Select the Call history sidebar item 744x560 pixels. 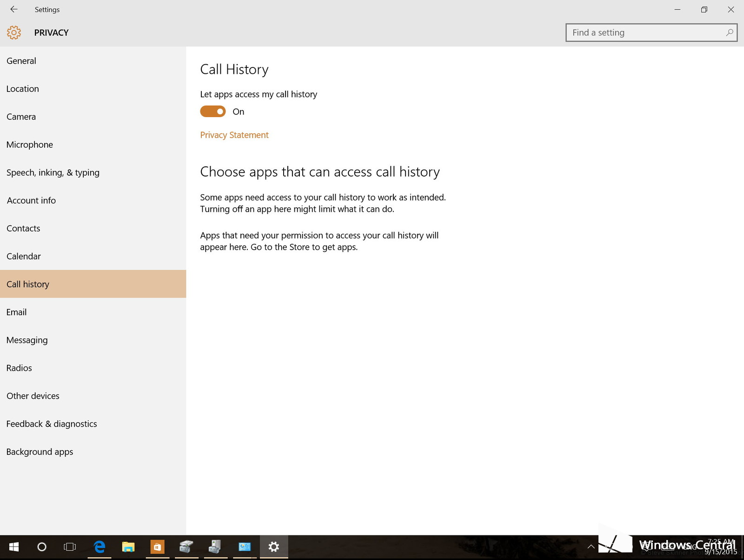pos(93,284)
